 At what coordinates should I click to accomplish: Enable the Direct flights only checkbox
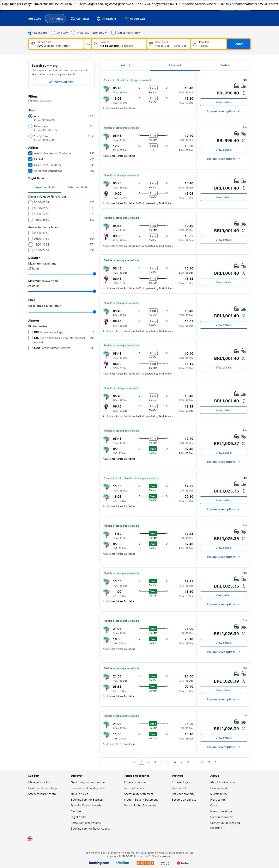[114, 33]
